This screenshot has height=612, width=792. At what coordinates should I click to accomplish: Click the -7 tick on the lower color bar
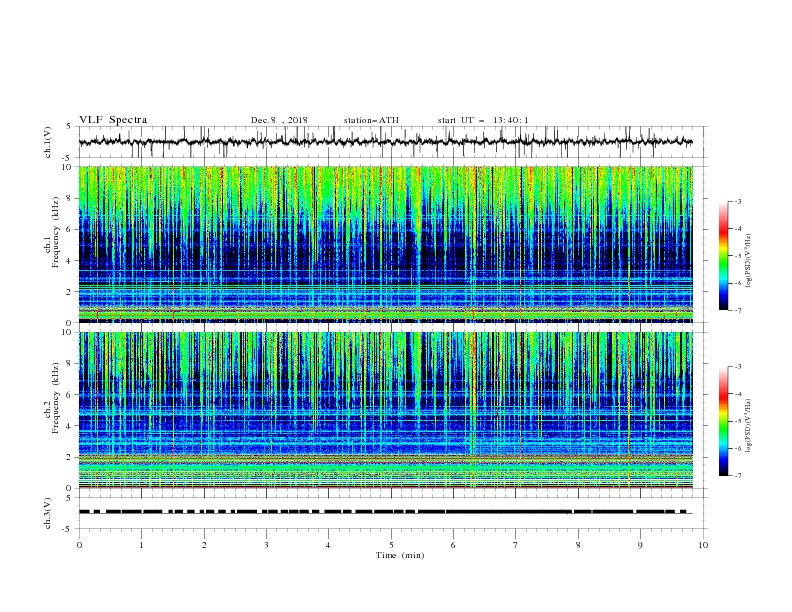point(737,475)
